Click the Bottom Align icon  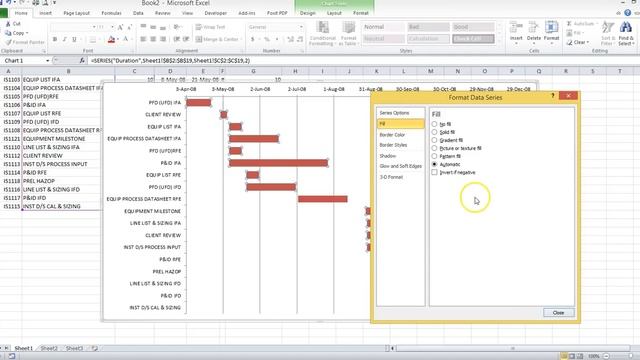click(x=163, y=27)
